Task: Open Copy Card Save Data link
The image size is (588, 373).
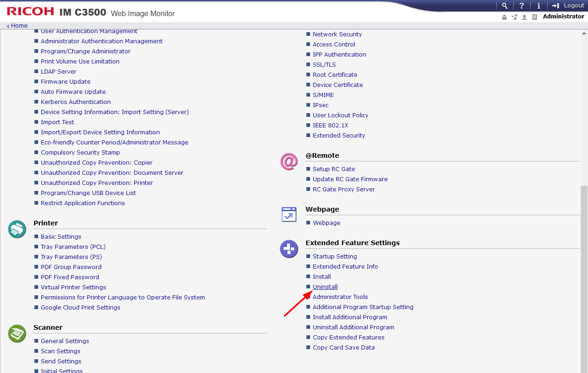Action: tap(344, 348)
